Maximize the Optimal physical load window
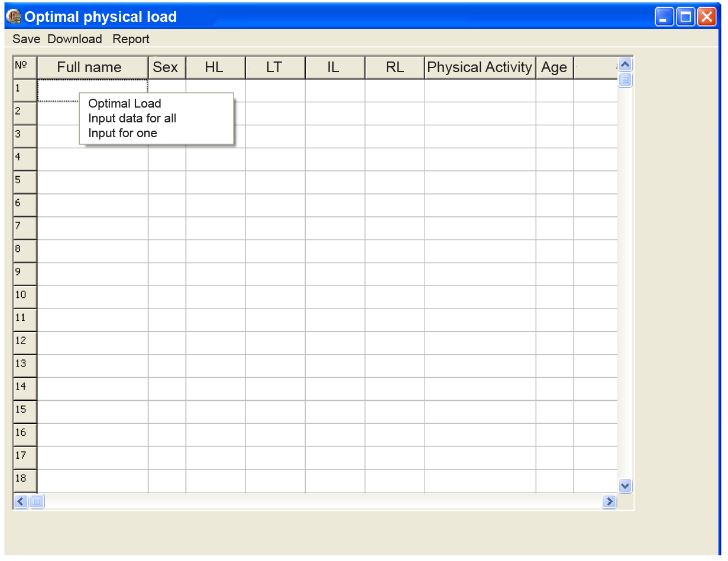The image size is (728, 561). 685,17
